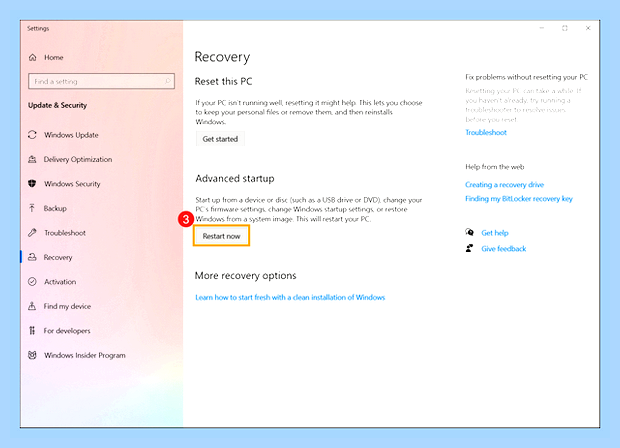Open Creating a recovery drive link
This screenshot has height=448, width=620.
(x=505, y=185)
